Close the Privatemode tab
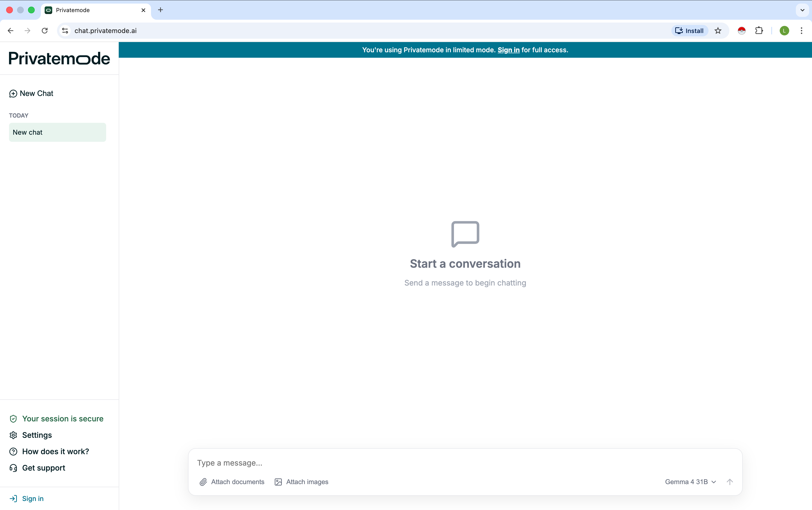 pyautogui.click(x=143, y=10)
